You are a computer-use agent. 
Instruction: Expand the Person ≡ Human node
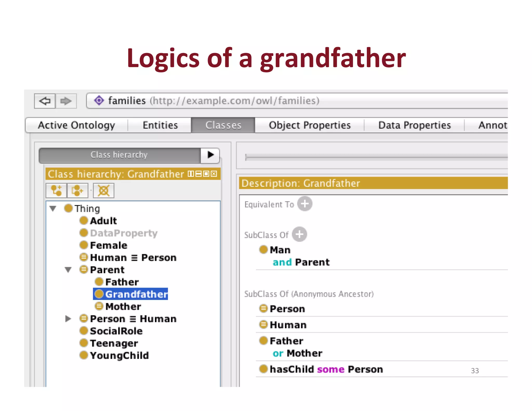pos(68,319)
